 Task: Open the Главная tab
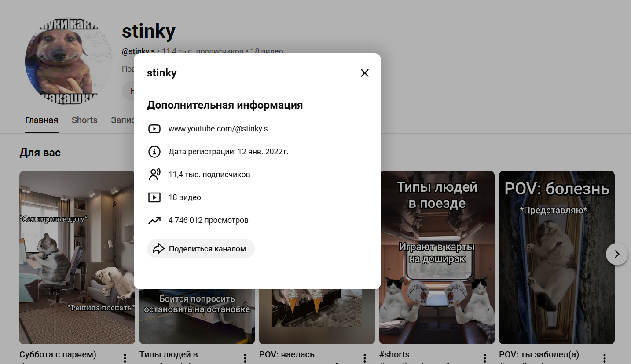(41, 120)
